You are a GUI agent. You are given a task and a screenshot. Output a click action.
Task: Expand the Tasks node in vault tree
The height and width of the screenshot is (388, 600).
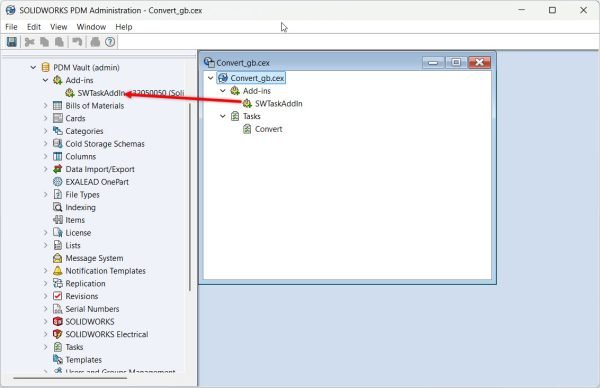tap(45, 347)
